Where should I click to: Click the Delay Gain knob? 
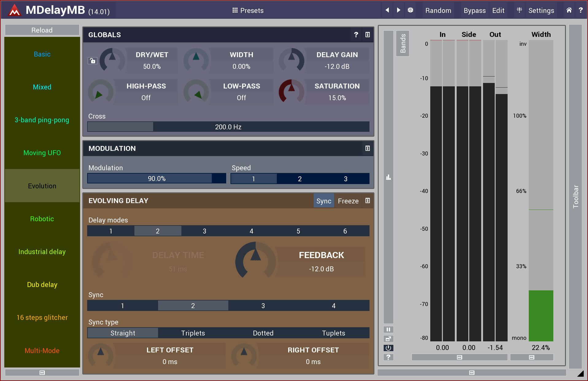click(x=292, y=60)
